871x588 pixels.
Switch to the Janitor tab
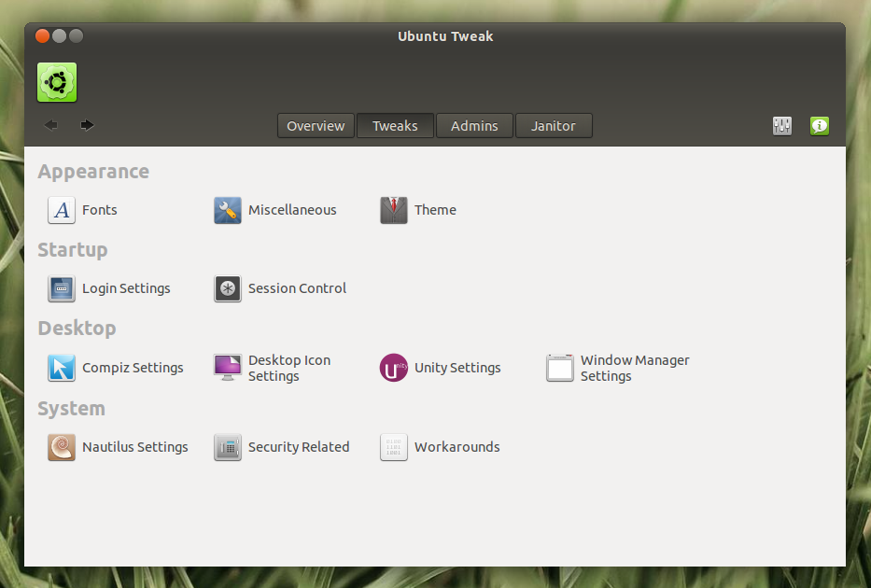pyautogui.click(x=554, y=125)
